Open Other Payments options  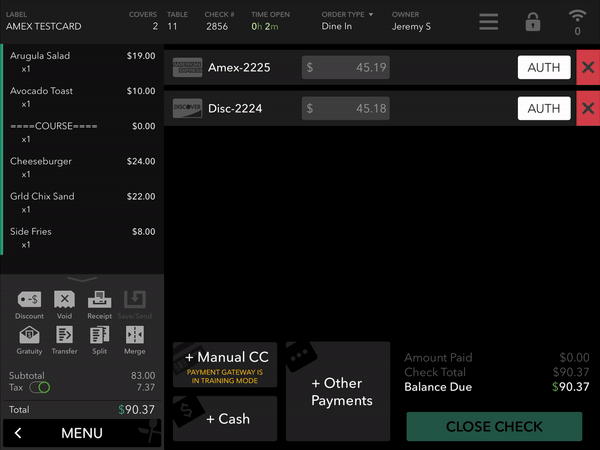click(x=338, y=391)
